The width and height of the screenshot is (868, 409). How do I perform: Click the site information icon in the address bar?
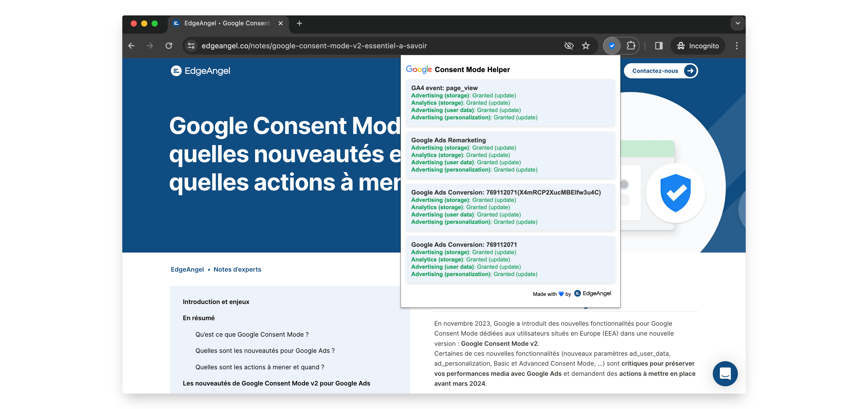click(x=191, y=46)
